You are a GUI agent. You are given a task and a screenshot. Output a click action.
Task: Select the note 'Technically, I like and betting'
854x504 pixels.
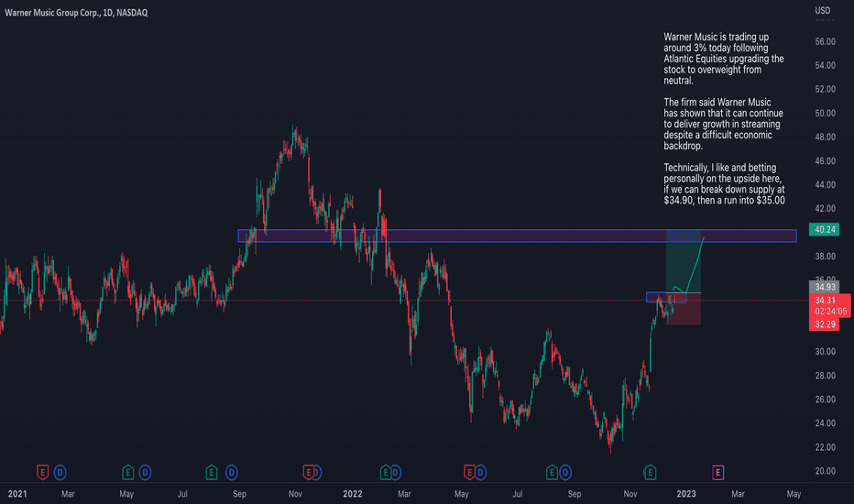(x=725, y=184)
